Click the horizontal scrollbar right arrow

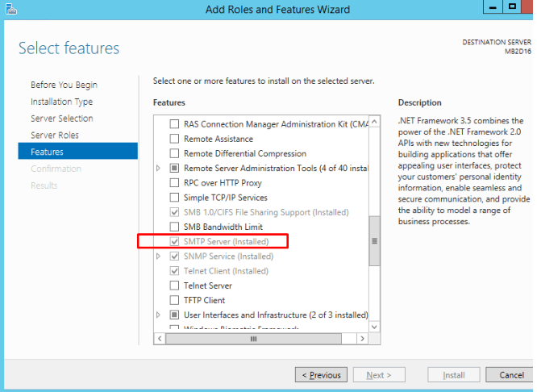(362, 339)
